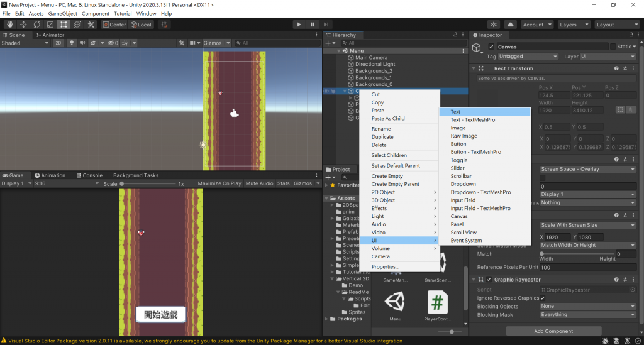Toggle Stats in Game view

[284, 183]
